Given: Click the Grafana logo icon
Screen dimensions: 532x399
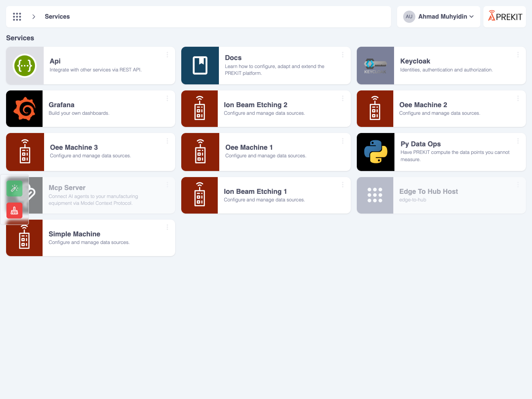Looking at the screenshot, I should tap(24, 109).
